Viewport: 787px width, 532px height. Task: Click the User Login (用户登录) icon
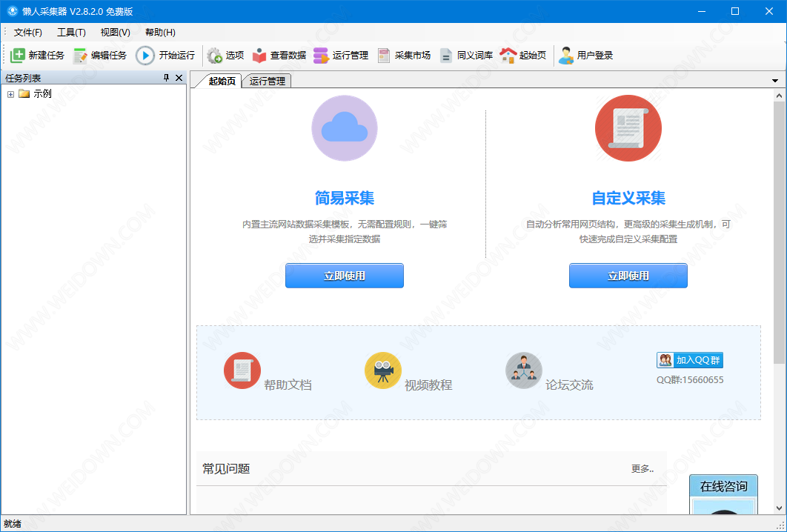pos(566,56)
